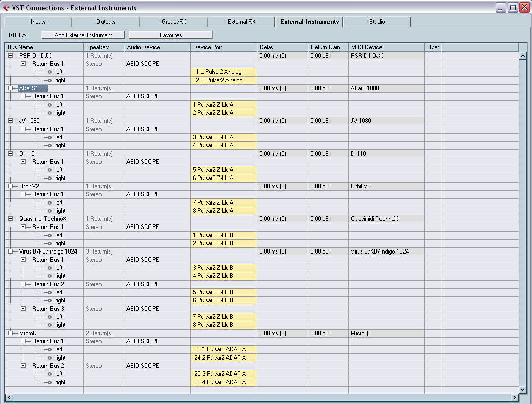Click the vertical scrollbar down arrow
Image resolution: width=532 pixels, height=404 pixels.
[x=522, y=389]
